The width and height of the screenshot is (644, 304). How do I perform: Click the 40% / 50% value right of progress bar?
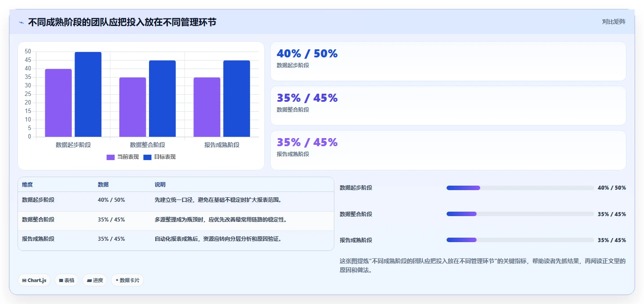tap(612, 188)
